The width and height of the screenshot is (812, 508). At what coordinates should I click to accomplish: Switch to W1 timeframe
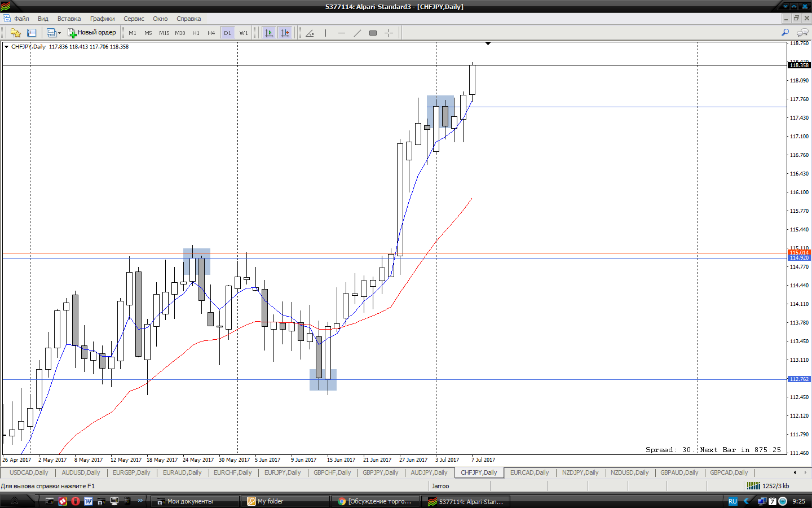tap(244, 33)
